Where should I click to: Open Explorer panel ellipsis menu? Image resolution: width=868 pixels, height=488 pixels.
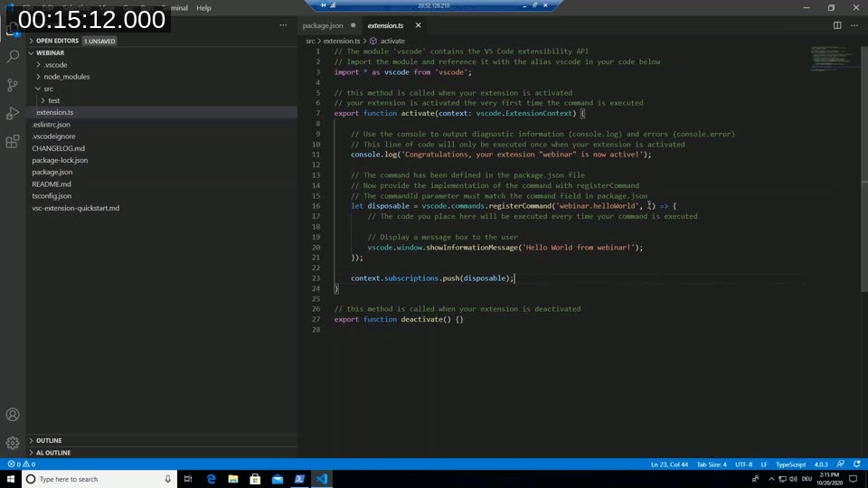(283, 25)
